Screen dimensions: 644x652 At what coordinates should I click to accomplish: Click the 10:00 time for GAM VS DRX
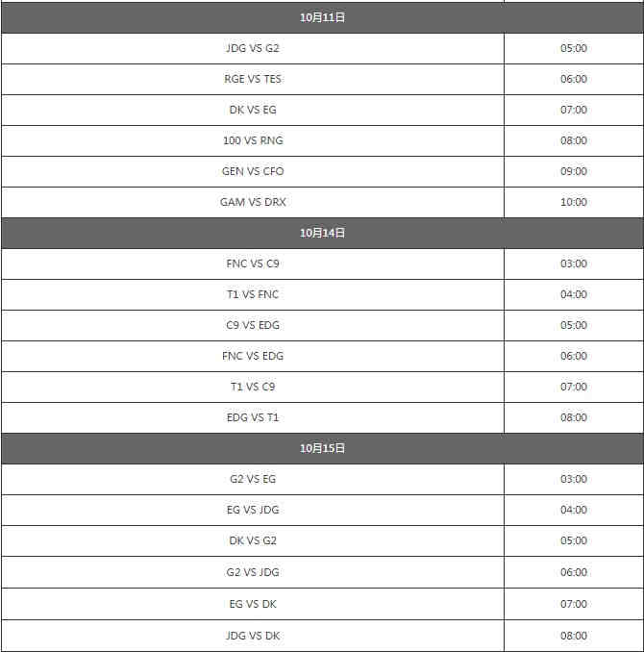point(573,202)
